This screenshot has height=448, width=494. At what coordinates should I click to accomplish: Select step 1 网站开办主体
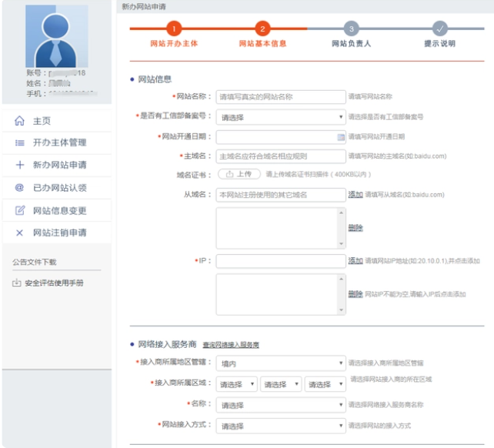tap(174, 29)
